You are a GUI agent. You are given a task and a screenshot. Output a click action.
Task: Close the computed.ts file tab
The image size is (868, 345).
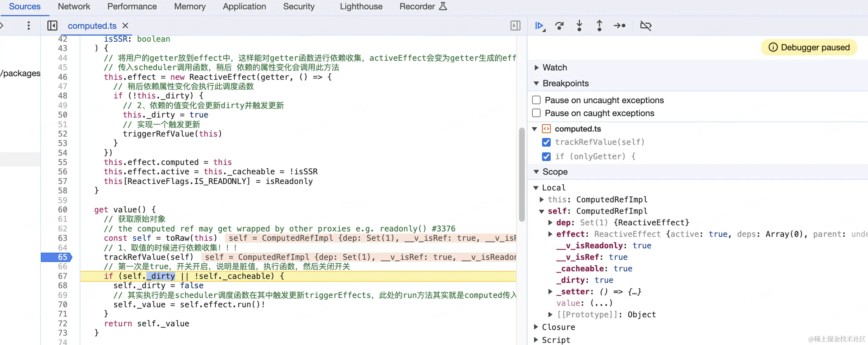coord(125,26)
